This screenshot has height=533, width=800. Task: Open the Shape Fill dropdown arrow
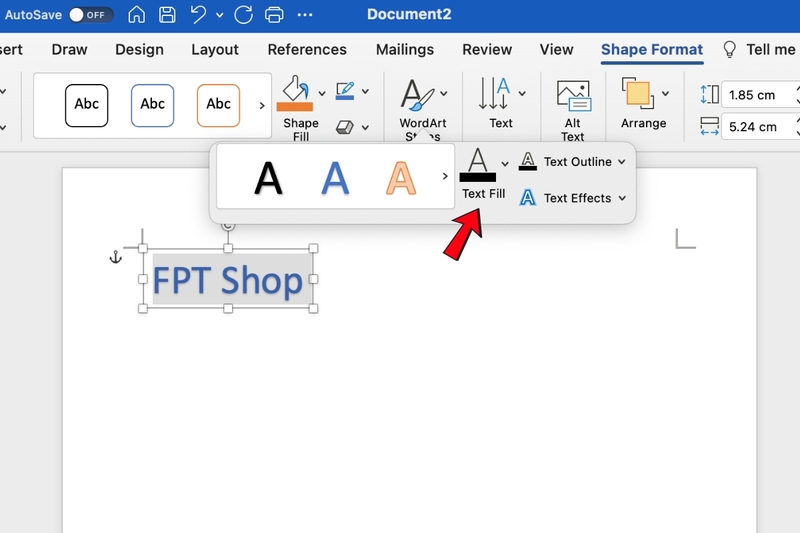point(322,93)
